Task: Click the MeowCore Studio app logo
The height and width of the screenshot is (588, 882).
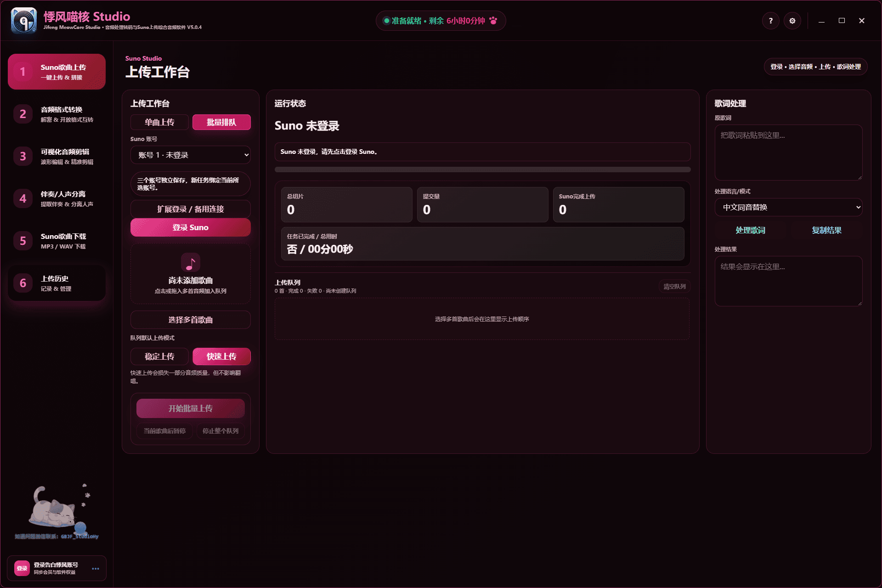Action: point(24,21)
